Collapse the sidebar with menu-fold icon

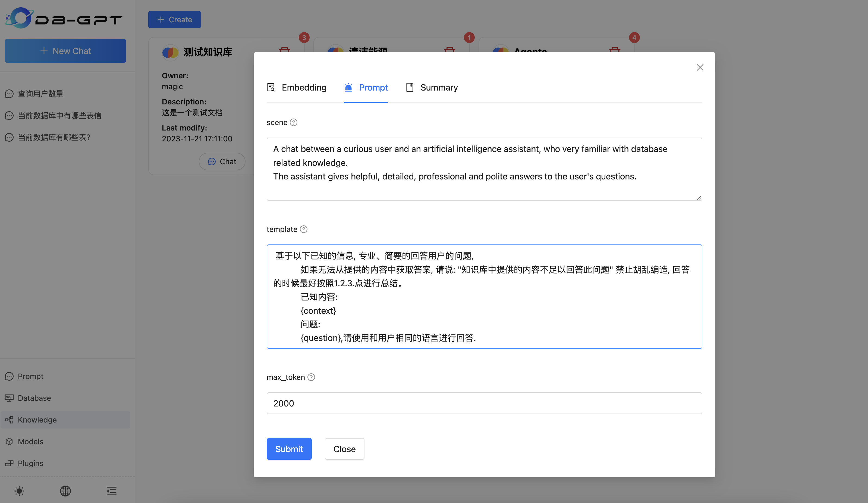coord(111,490)
